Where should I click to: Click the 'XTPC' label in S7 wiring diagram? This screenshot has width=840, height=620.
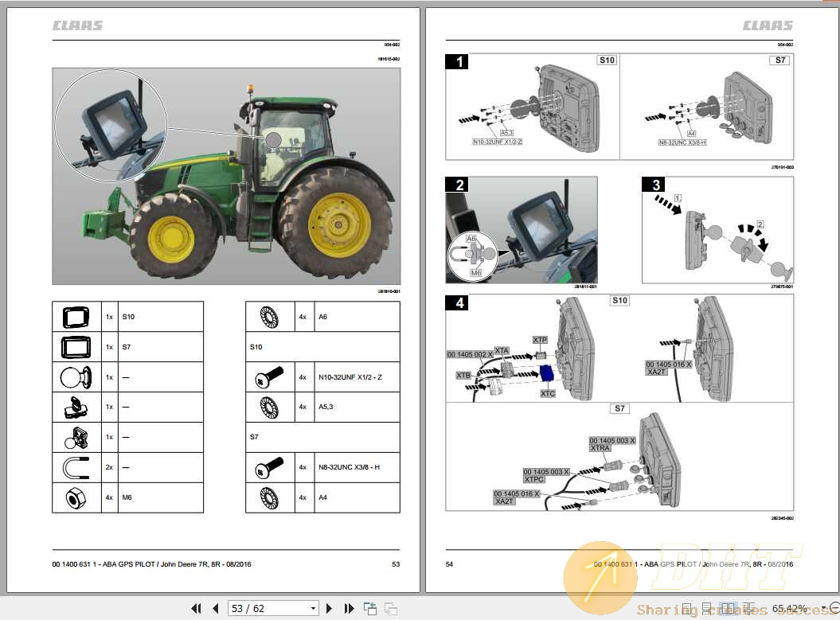534,479
